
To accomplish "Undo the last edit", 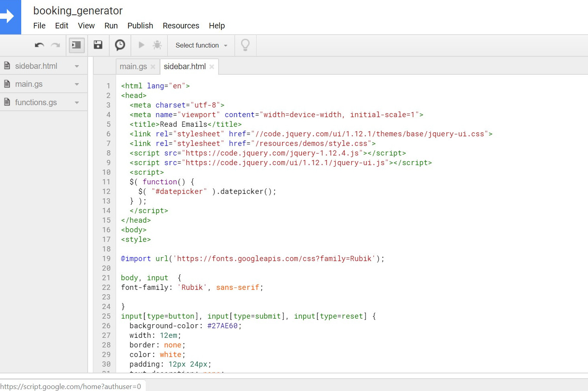I will [39, 45].
